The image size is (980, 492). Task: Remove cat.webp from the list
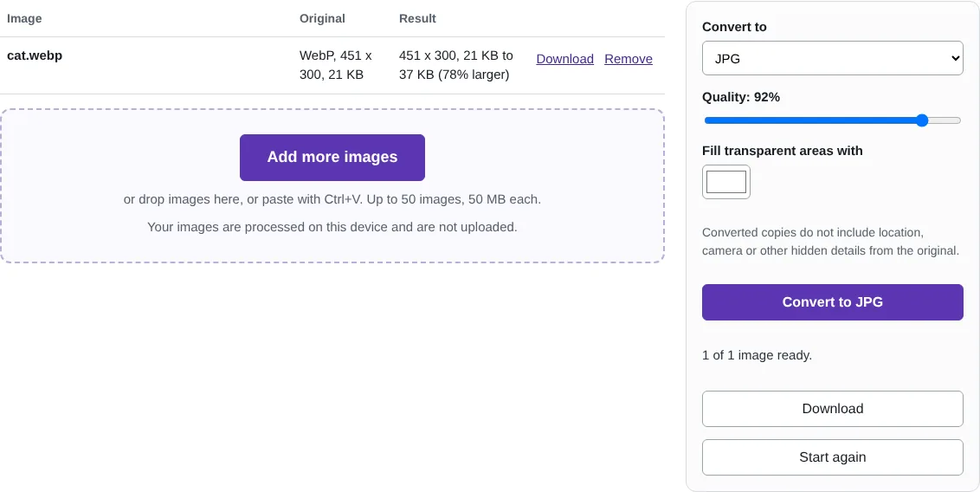click(x=629, y=59)
